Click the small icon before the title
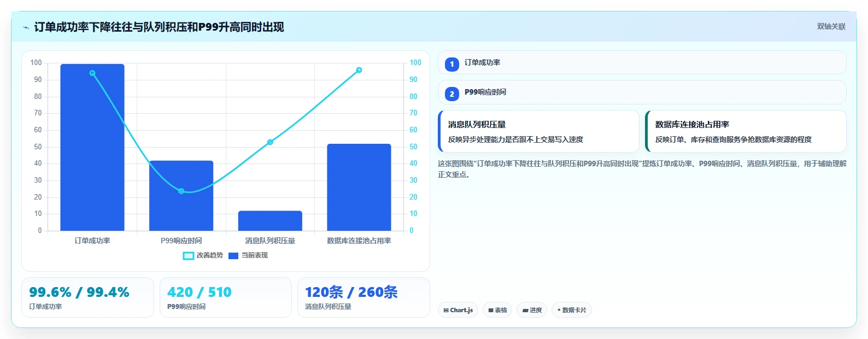This screenshot has height=339, width=868. coord(26,27)
